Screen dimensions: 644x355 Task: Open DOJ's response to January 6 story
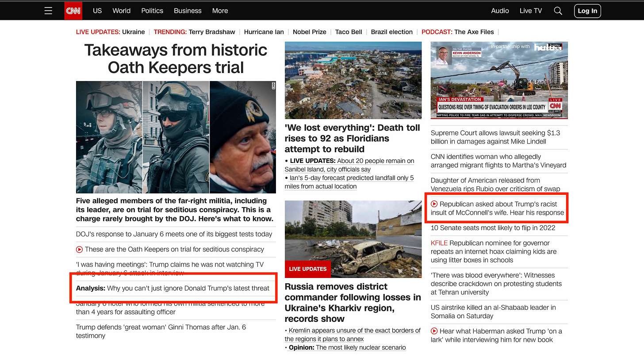[174, 234]
